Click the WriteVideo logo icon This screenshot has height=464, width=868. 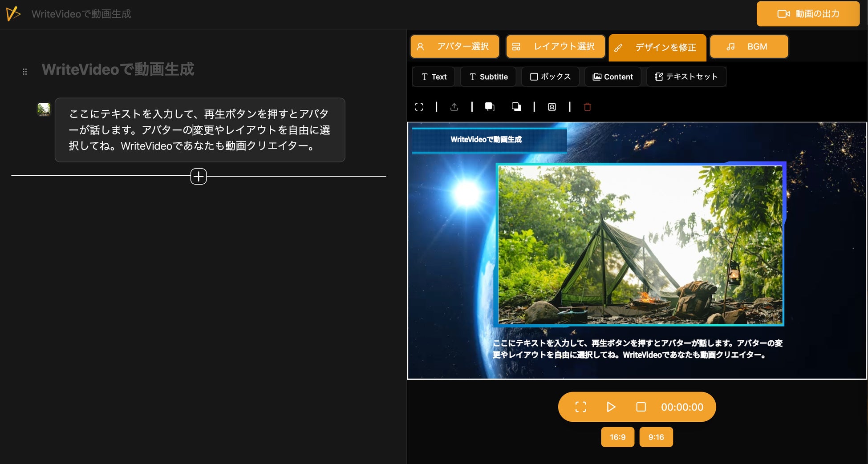13,14
